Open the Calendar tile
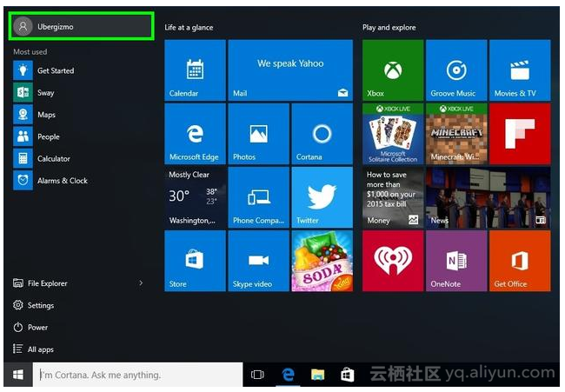 pyautogui.click(x=196, y=70)
